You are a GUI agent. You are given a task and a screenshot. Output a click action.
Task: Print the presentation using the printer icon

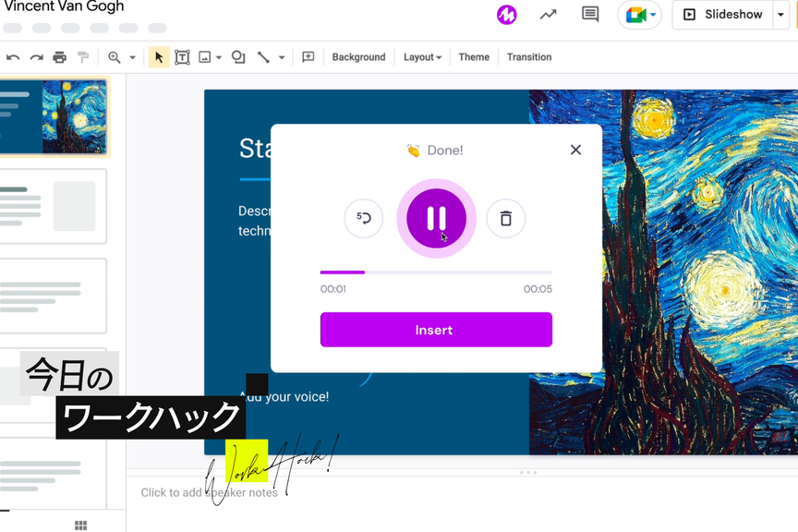pyautogui.click(x=60, y=57)
